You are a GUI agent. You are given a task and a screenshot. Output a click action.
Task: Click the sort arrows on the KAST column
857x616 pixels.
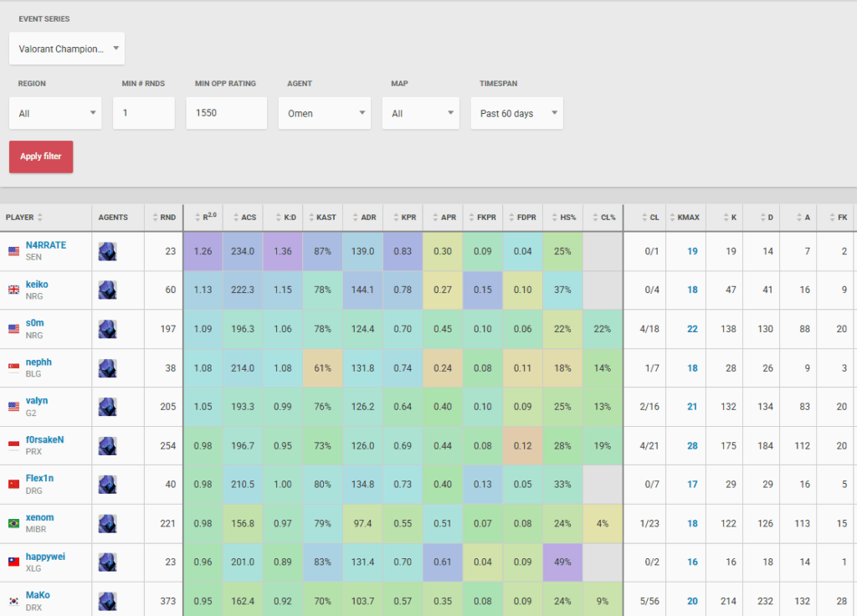(x=309, y=217)
